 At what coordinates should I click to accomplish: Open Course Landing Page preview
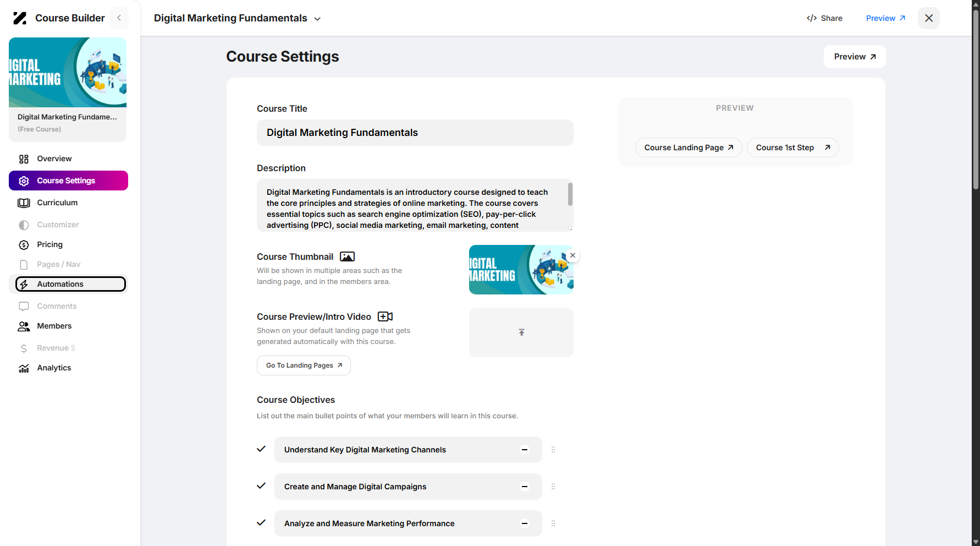(689, 148)
